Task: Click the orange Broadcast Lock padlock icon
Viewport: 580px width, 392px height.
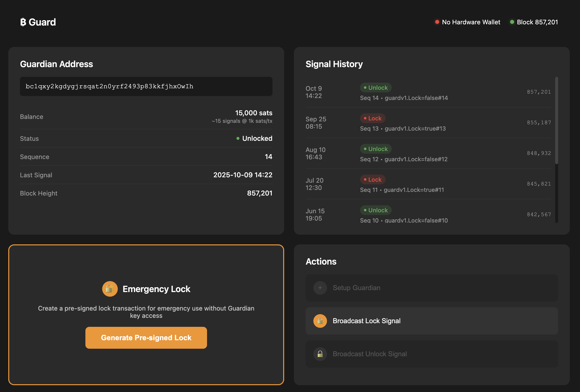Action: pyautogui.click(x=320, y=321)
